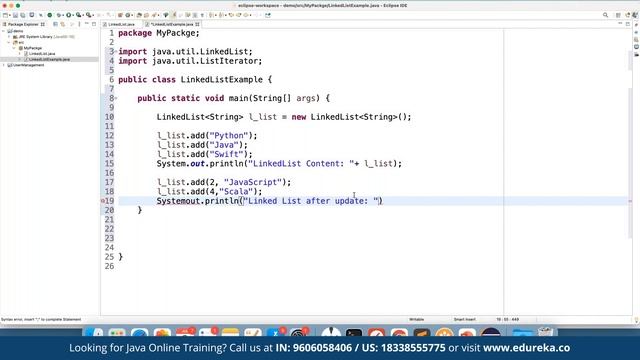Minimize the Package Explorer view
Viewport: 640px width, 360px height.
tap(87, 24)
